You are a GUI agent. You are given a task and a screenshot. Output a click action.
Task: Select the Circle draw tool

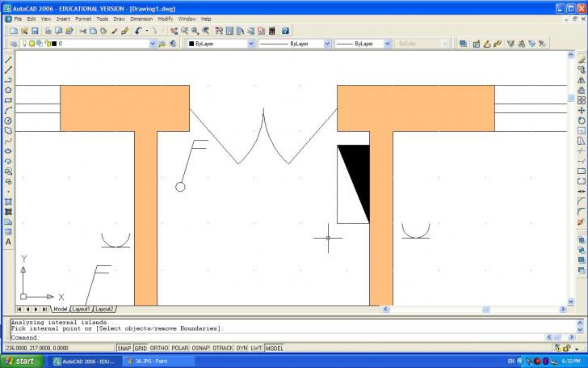coord(8,121)
